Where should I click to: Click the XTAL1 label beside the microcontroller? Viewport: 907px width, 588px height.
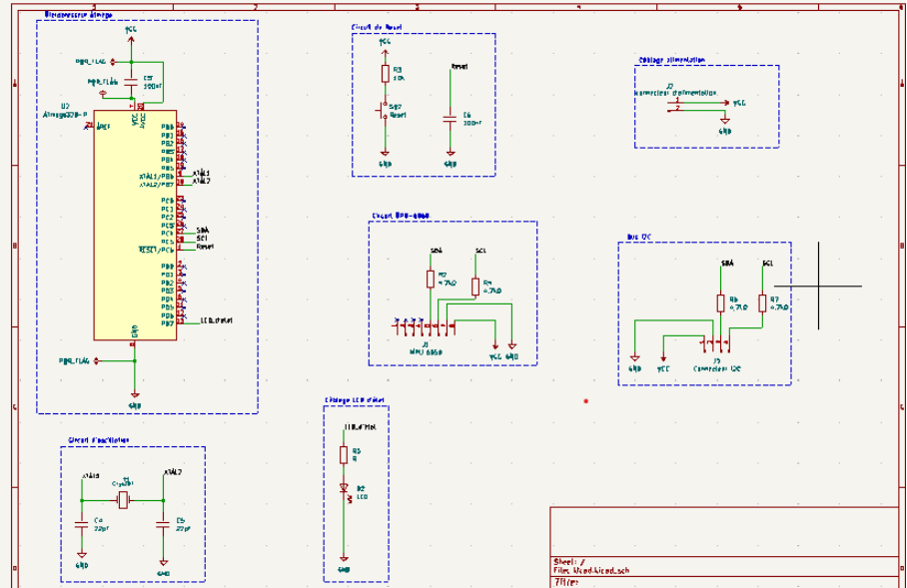pos(199,172)
